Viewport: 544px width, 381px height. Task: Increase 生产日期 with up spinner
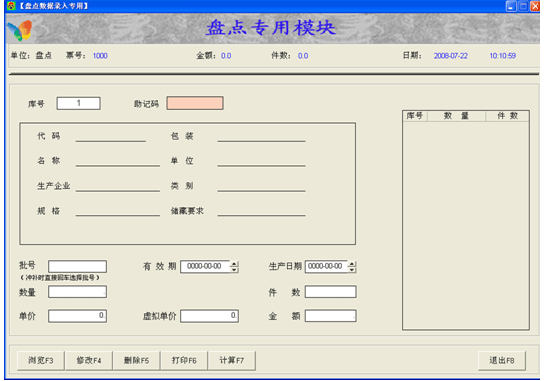point(352,264)
